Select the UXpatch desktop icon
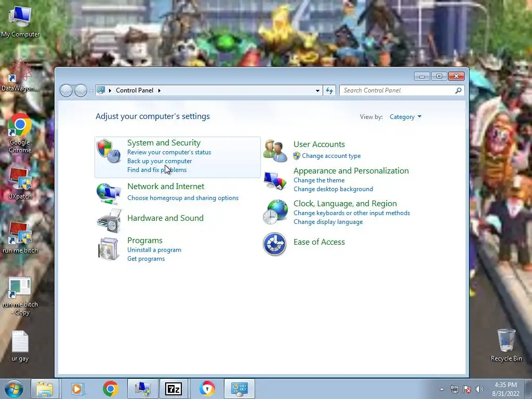The height and width of the screenshot is (399, 532). click(20, 183)
